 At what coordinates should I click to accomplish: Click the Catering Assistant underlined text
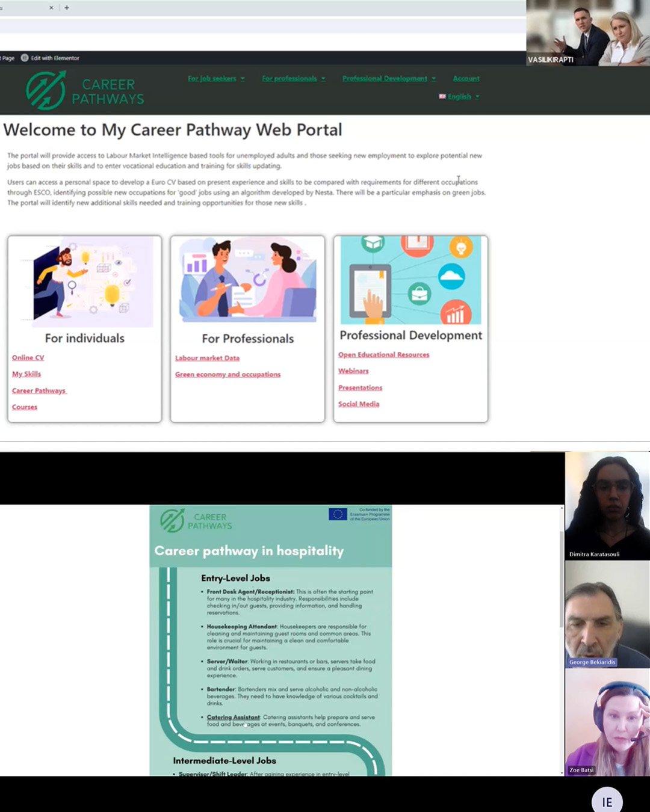click(x=233, y=718)
